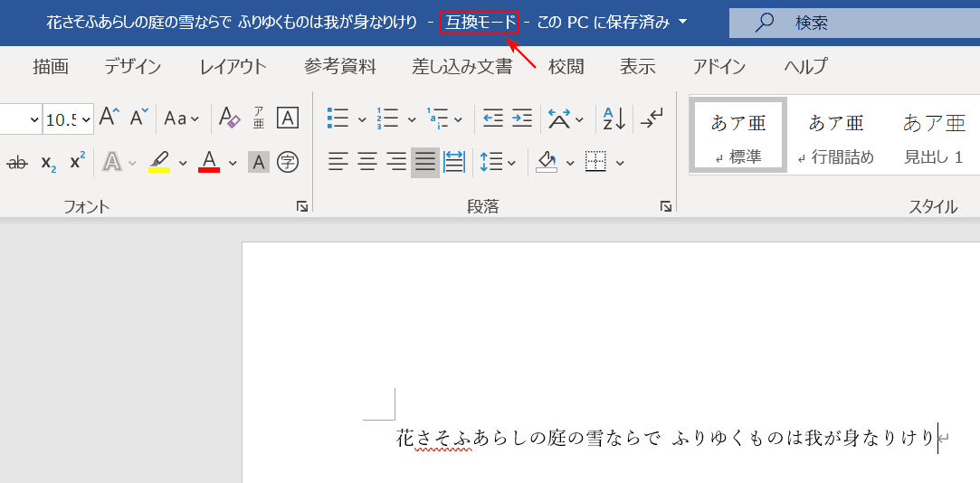Screen dimensions: 980x483
Task: Insert an enclosed character
Action: pos(288,163)
